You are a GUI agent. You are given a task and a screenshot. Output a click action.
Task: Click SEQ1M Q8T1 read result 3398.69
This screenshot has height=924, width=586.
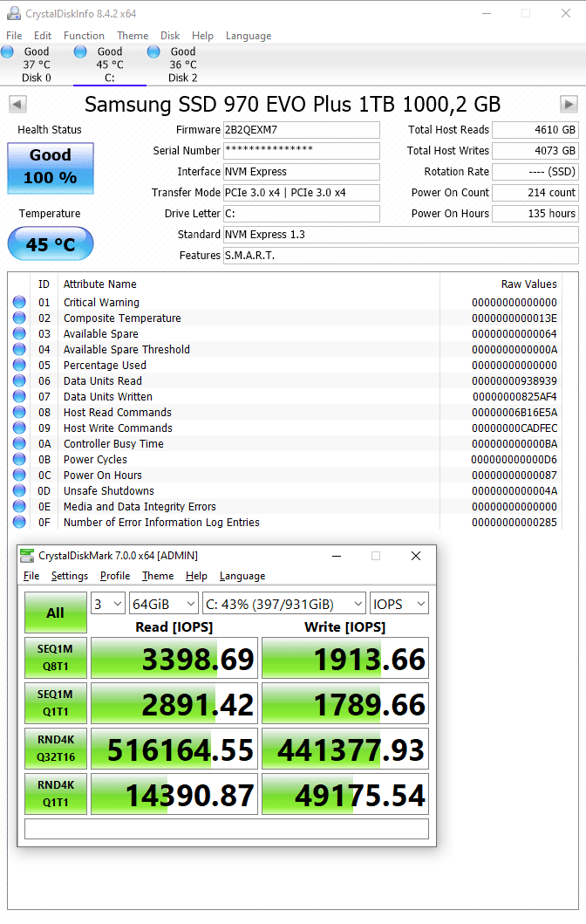coord(174,658)
